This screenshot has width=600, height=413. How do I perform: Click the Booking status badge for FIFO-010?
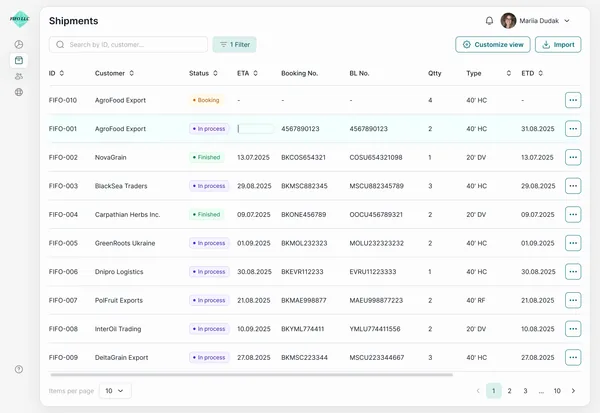pos(206,100)
